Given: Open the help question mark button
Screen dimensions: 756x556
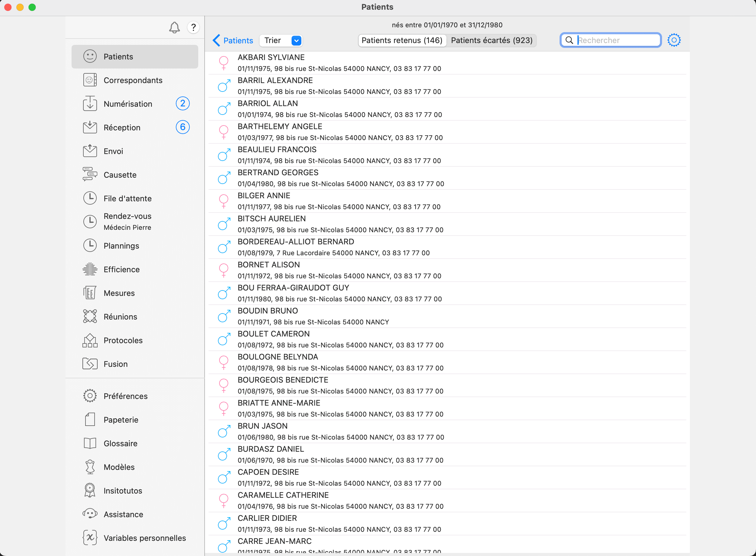Looking at the screenshot, I should tap(193, 28).
